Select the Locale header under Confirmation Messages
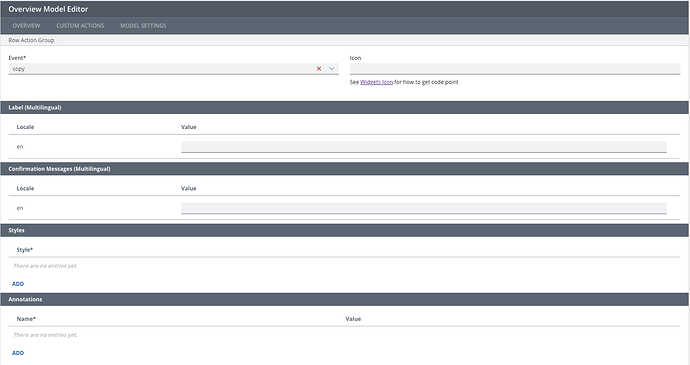Image resolution: width=690 pixels, height=365 pixels. pyautogui.click(x=25, y=188)
